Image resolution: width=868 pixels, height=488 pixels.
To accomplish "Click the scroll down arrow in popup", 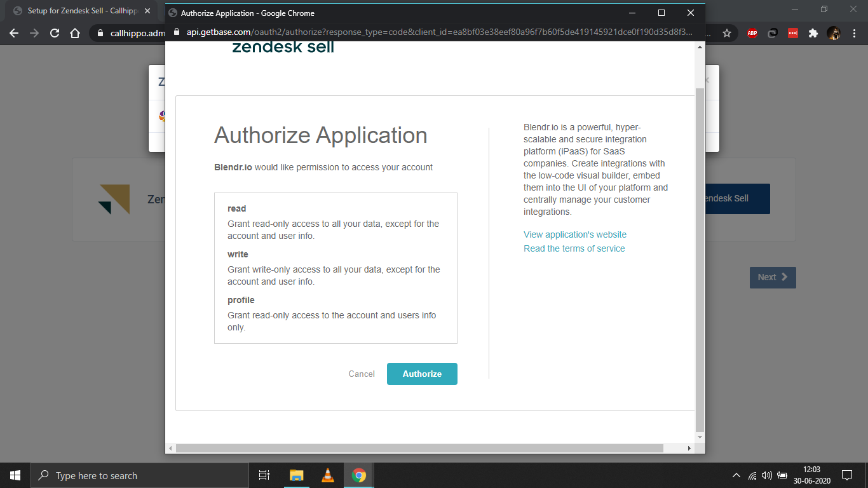I will 700,438.
